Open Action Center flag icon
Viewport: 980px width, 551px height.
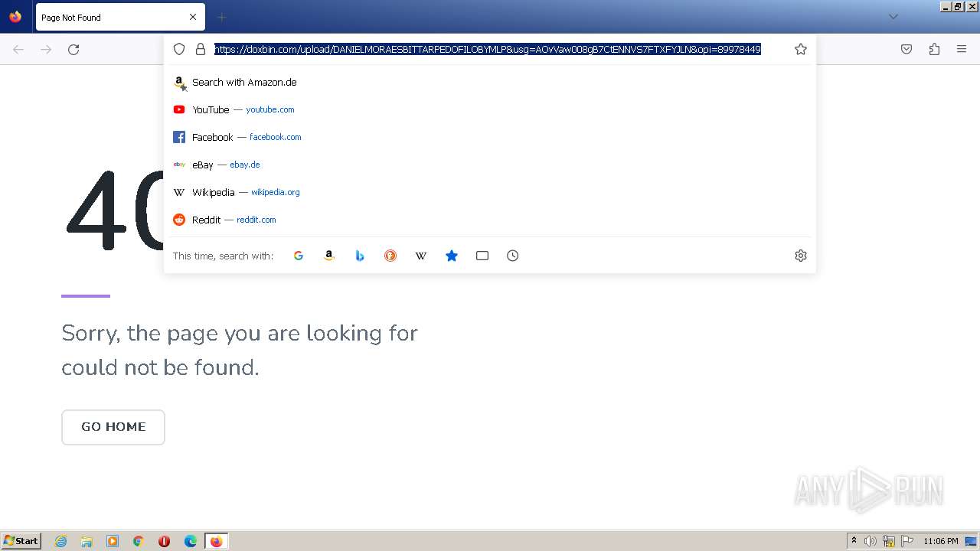[907, 541]
